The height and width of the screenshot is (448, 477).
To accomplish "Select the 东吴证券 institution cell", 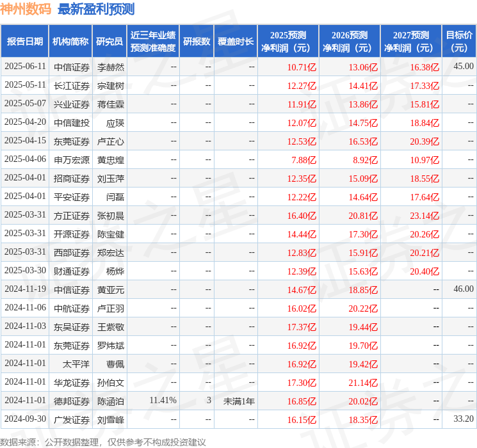I will [x=72, y=327].
